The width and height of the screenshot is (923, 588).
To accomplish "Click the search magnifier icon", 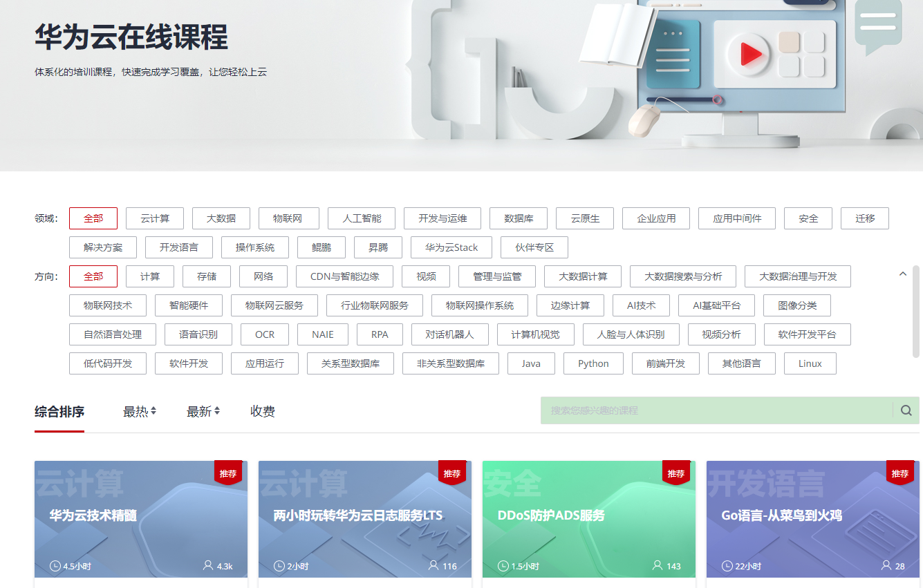I will (x=906, y=410).
